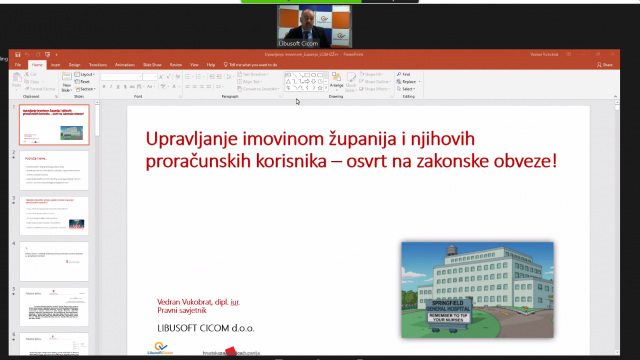Click the Tell me what you want to do box
Image resolution: width=640 pixels, height=360 pixels.
click(x=251, y=65)
